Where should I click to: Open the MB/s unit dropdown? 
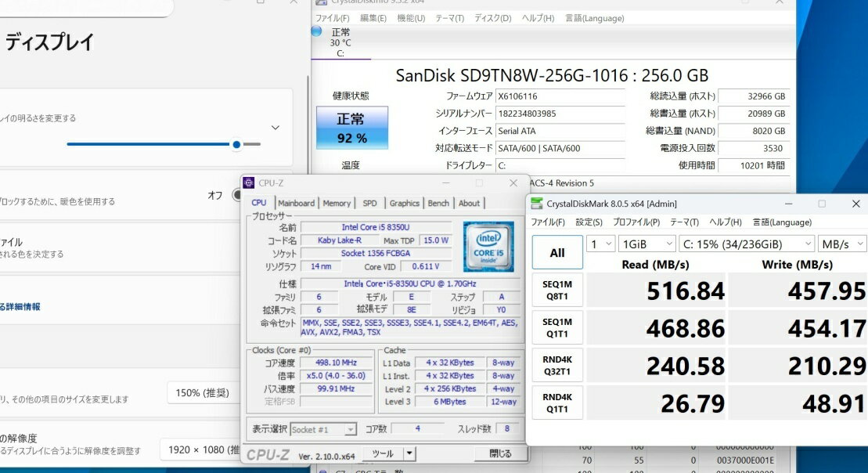tap(842, 244)
